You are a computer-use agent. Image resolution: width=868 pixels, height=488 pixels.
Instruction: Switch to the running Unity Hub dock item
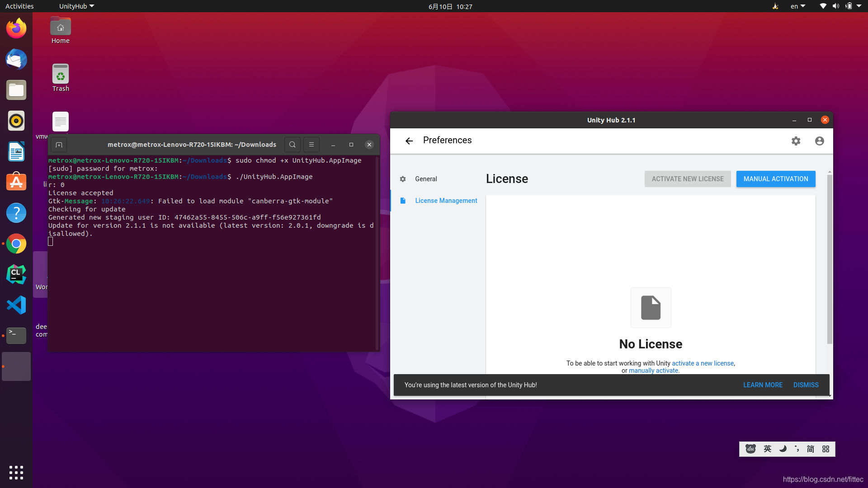tap(16, 366)
